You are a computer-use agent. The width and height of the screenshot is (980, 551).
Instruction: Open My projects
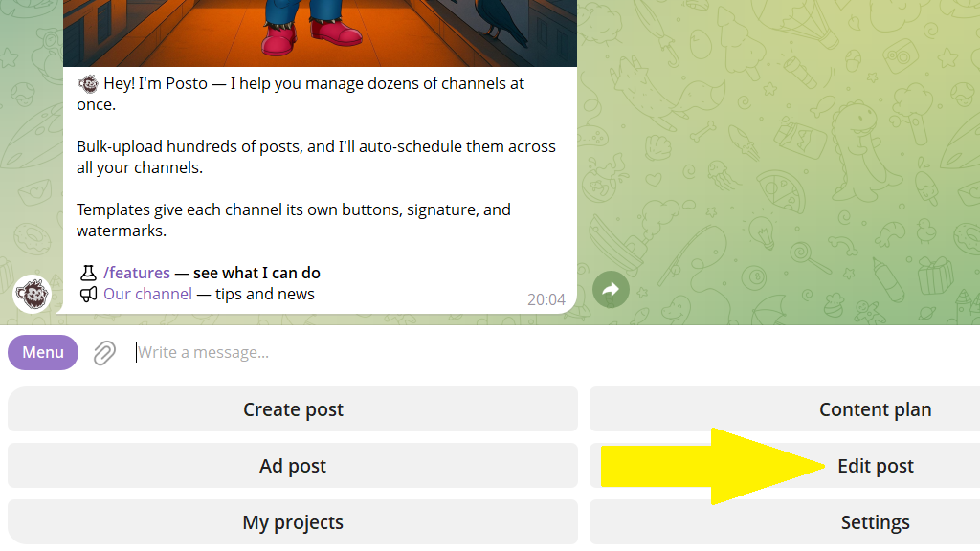(x=293, y=521)
